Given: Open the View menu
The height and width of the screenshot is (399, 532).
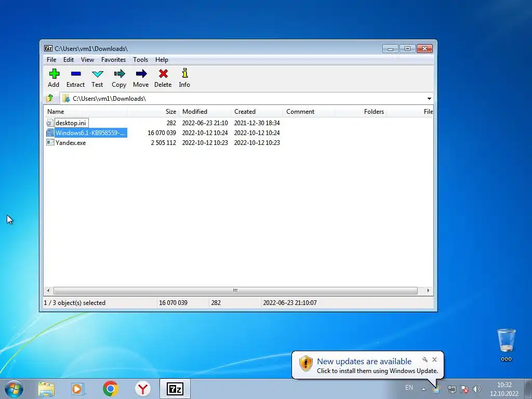Looking at the screenshot, I should click(x=87, y=60).
